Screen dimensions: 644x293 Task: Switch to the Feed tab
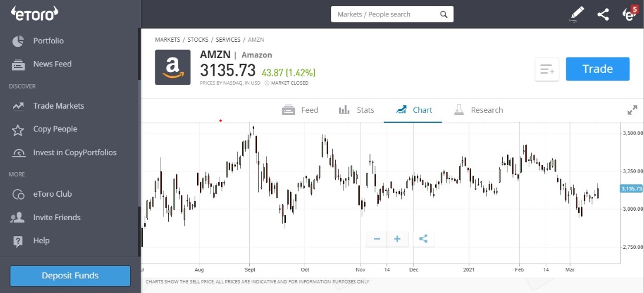[x=300, y=110]
